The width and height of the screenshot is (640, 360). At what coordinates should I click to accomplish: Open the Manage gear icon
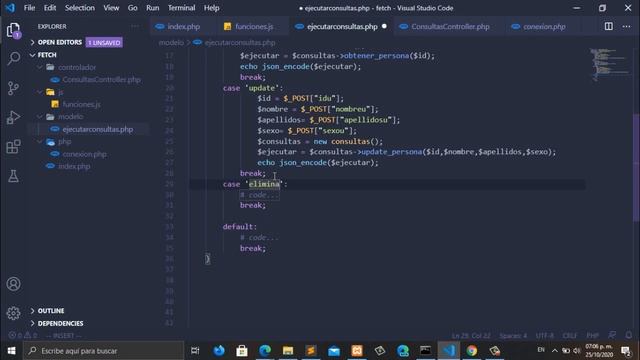13,313
